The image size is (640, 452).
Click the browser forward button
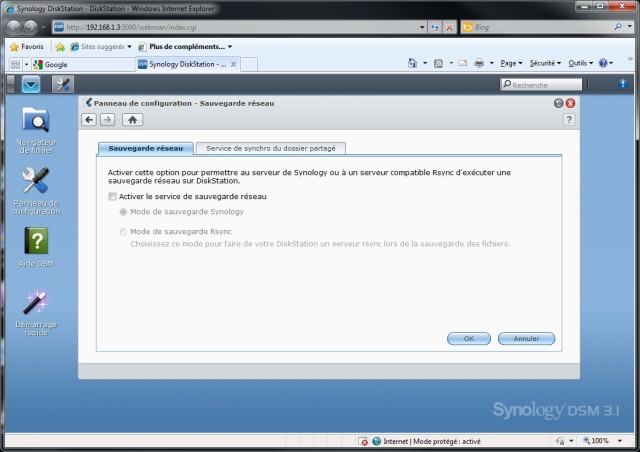tap(31, 27)
